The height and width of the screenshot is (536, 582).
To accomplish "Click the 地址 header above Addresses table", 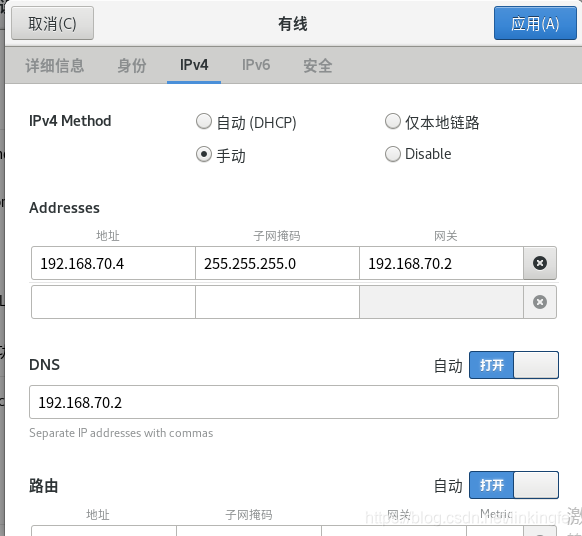I will point(108,236).
